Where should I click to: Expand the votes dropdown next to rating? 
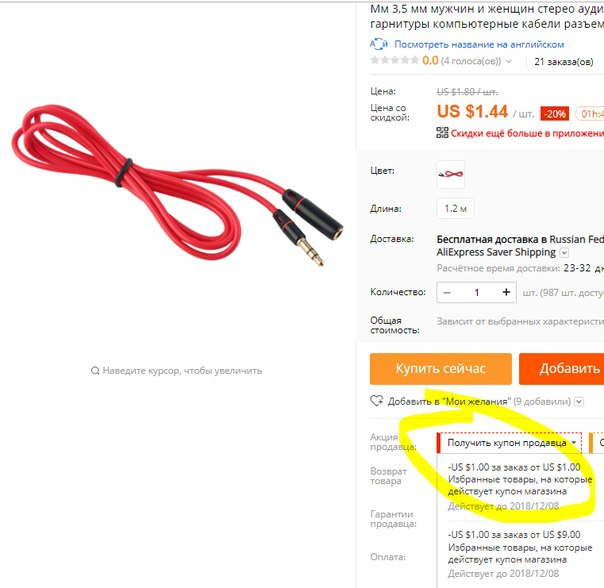509,61
